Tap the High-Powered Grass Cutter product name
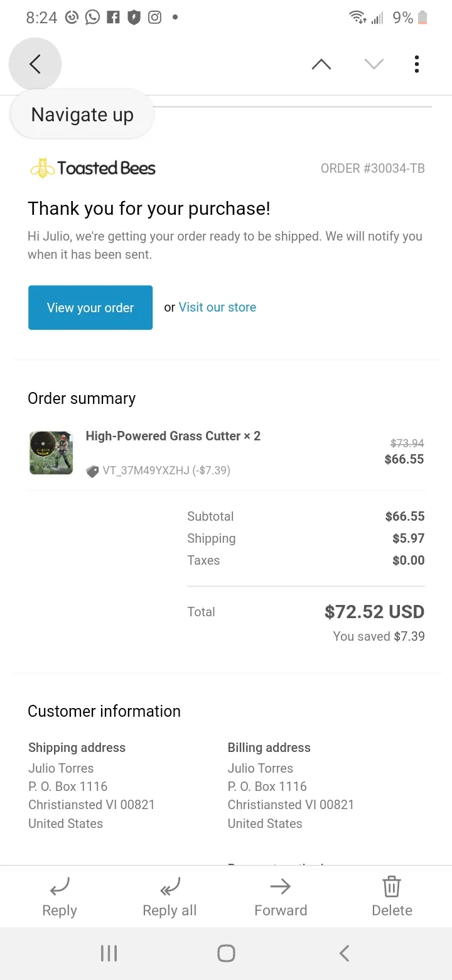The image size is (452, 980). point(173,436)
